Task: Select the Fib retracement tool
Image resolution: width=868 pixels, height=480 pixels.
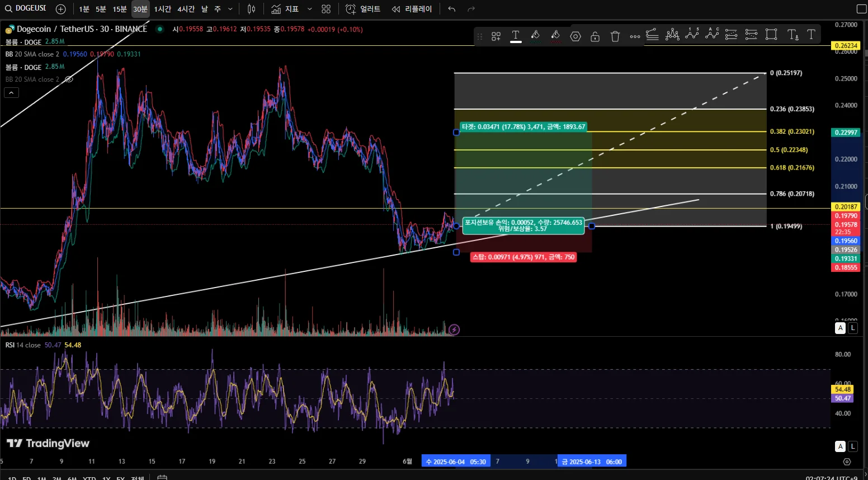Action: point(652,34)
